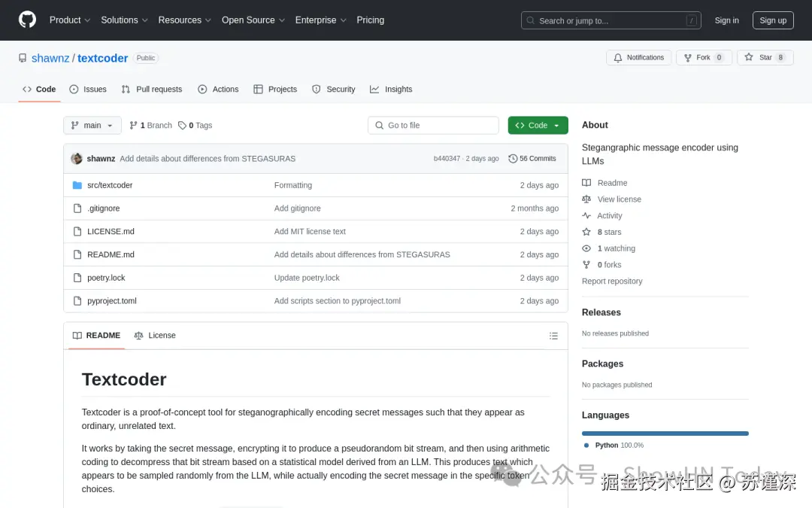Click the shield icon on Security tab
The image size is (812, 508).
tap(316, 89)
